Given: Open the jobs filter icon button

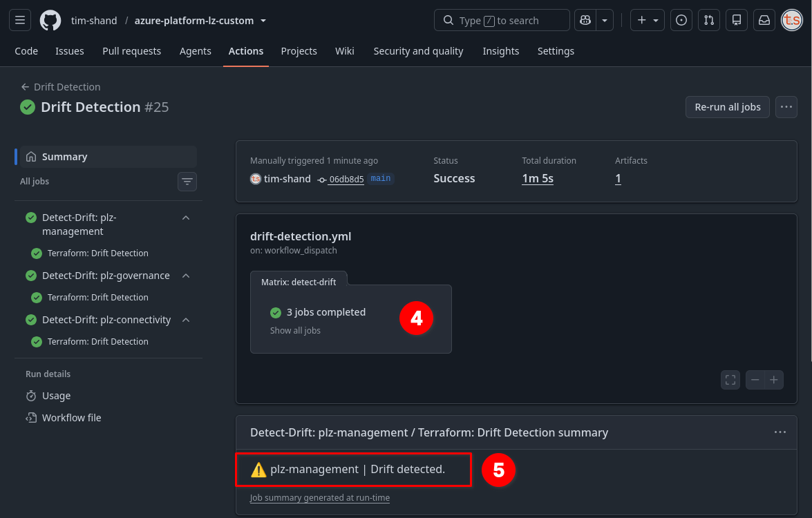Looking at the screenshot, I should [x=187, y=182].
